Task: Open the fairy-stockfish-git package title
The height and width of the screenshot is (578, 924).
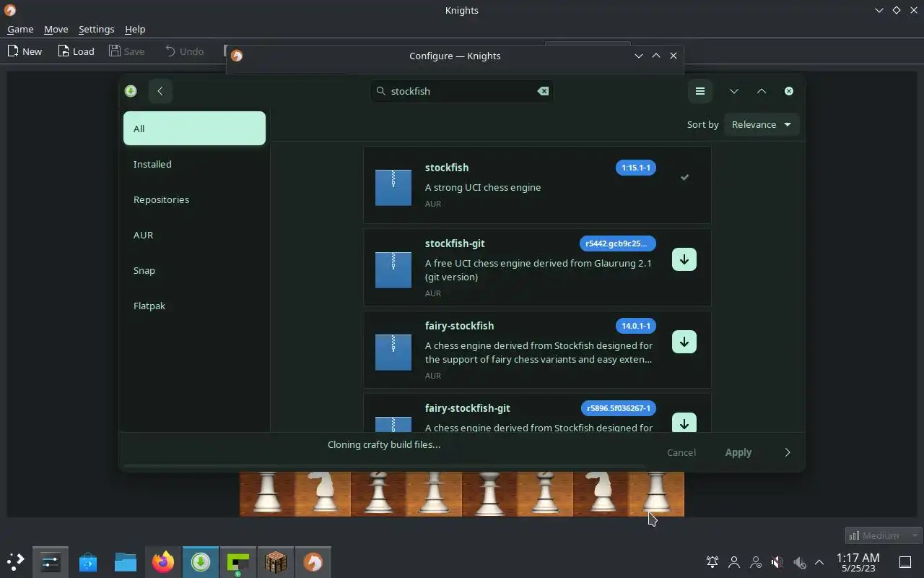Action: [468, 408]
